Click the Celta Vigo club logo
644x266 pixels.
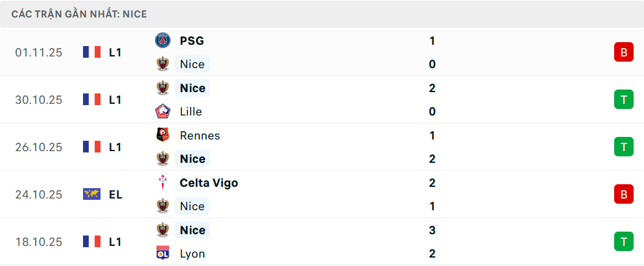(162, 183)
